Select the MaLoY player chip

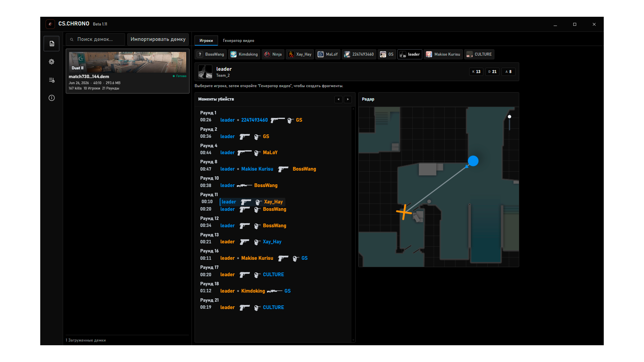click(328, 54)
